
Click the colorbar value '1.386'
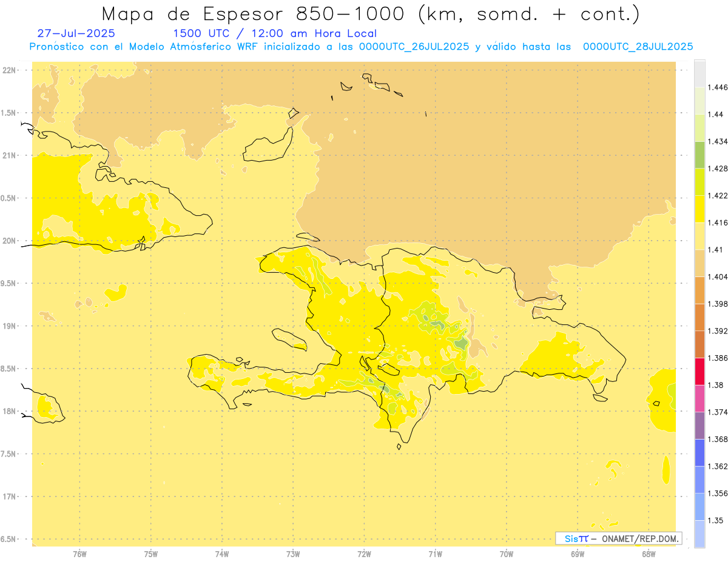pos(719,358)
